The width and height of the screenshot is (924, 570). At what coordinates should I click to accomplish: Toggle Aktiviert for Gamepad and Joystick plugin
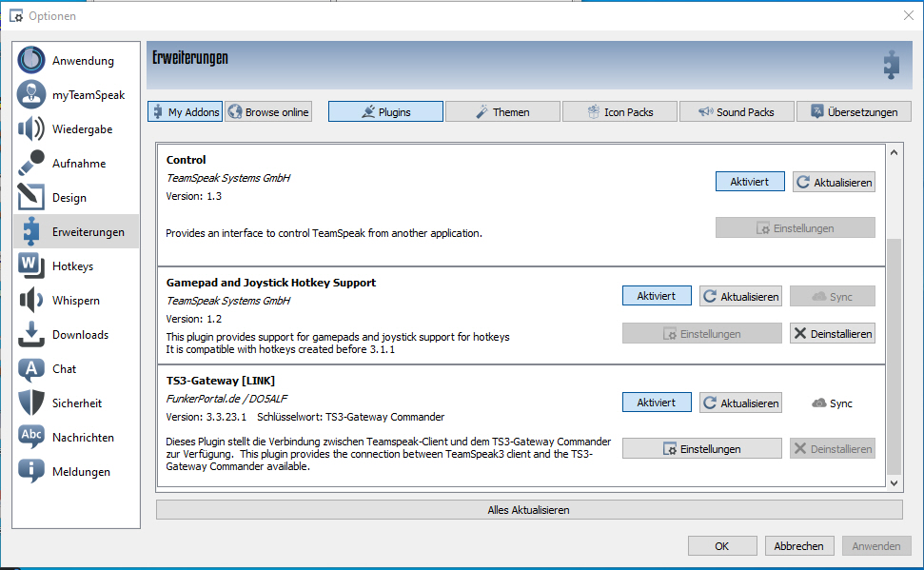(657, 296)
